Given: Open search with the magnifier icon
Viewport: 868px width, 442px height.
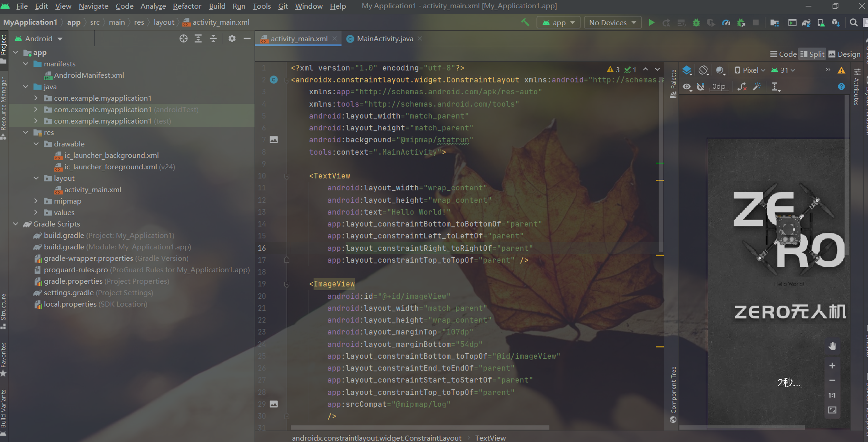Looking at the screenshot, I should (x=853, y=22).
